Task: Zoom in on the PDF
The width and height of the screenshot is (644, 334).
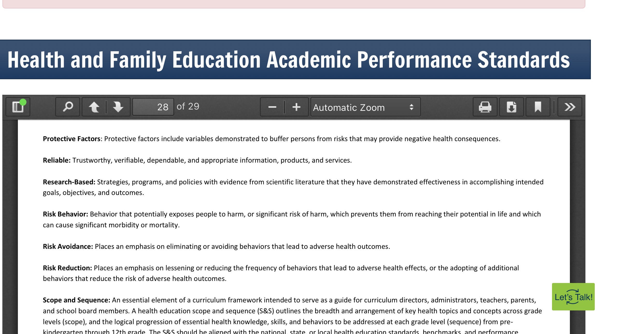Action: tap(296, 107)
